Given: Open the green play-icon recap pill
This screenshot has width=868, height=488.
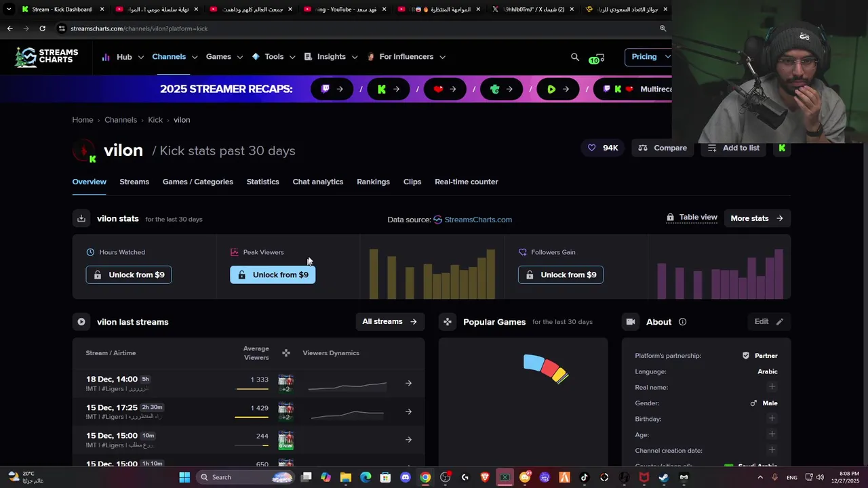Looking at the screenshot, I should coord(557,89).
